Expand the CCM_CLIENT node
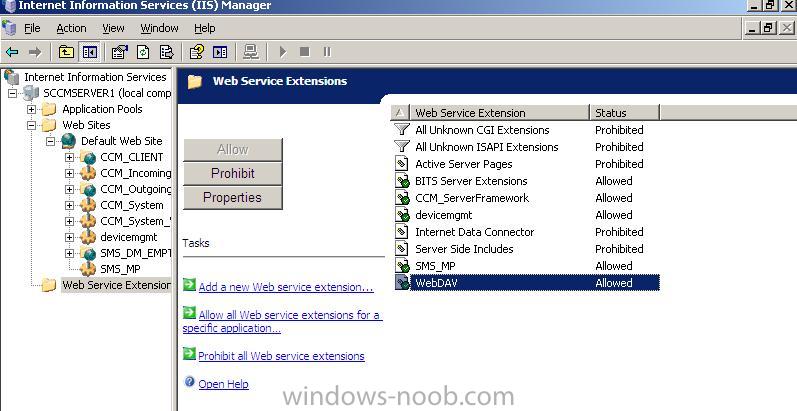The height and width of the screenshot is (411, 797). tap(69, 157)
